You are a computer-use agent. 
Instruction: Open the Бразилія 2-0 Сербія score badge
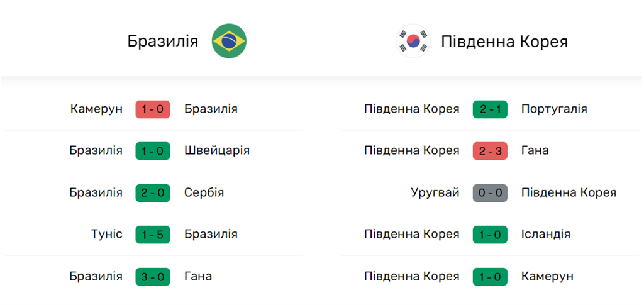point(153,193)
